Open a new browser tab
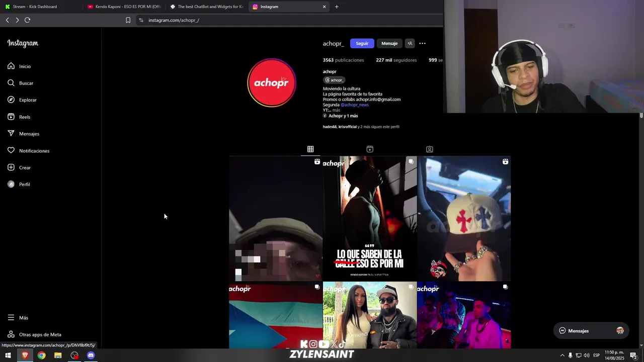Image resolution: width=644 pixels, height=362 pixels. click(337, 7)
